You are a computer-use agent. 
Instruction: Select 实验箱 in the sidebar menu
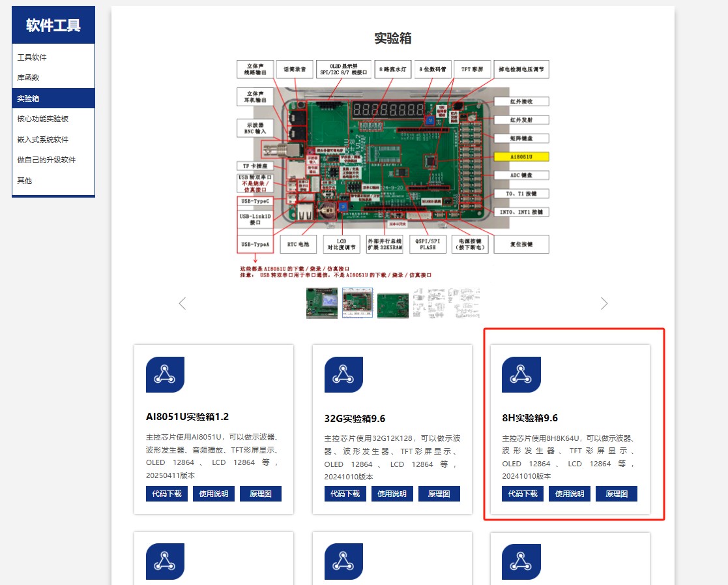[53, 98]
